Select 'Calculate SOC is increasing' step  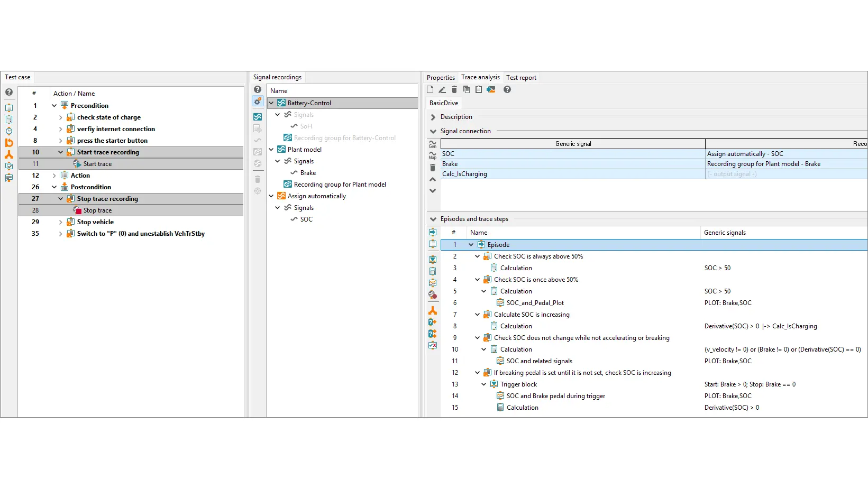coord(532,315)
